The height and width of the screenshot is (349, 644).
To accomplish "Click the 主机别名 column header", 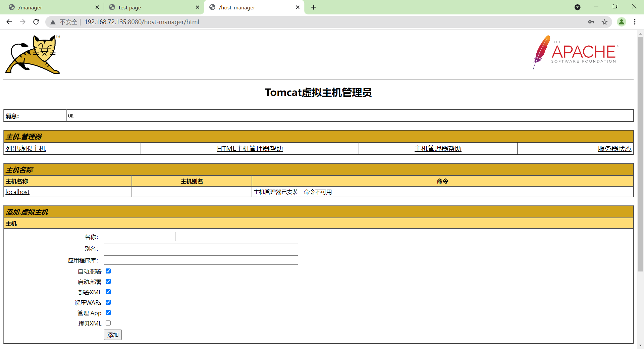I will pos(192,181).
